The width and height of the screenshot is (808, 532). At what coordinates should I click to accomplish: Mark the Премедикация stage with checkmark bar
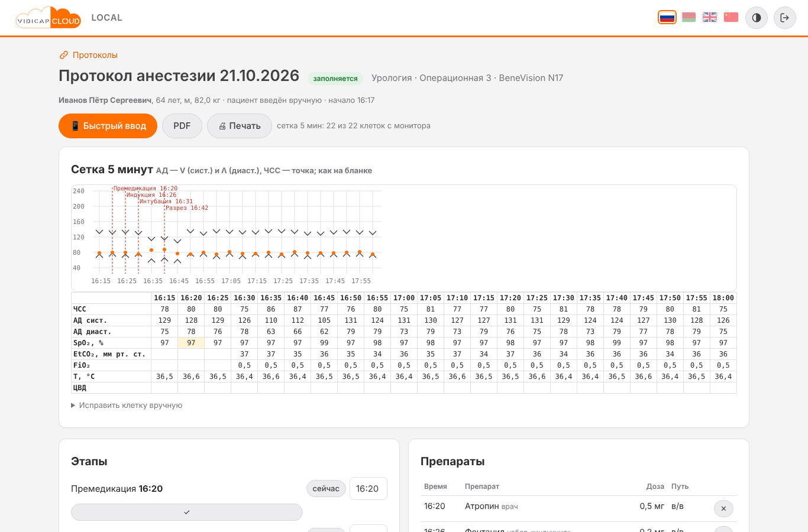[x=187, y=512]
